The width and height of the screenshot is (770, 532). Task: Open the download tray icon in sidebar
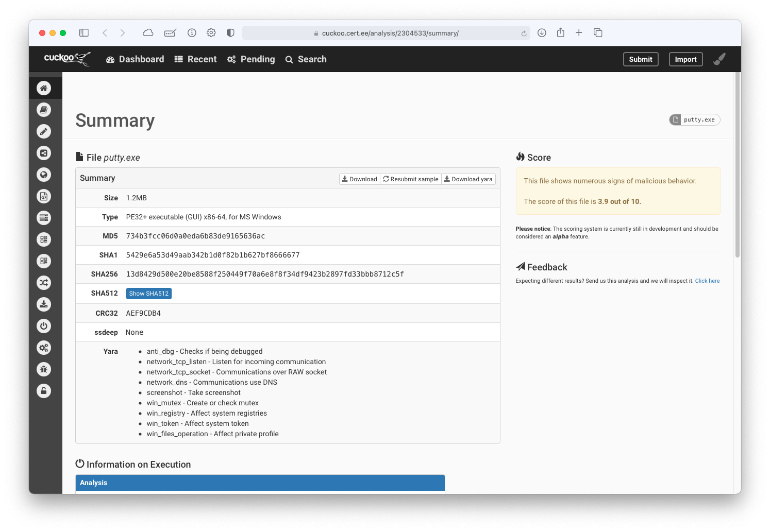tap(44, 304)
